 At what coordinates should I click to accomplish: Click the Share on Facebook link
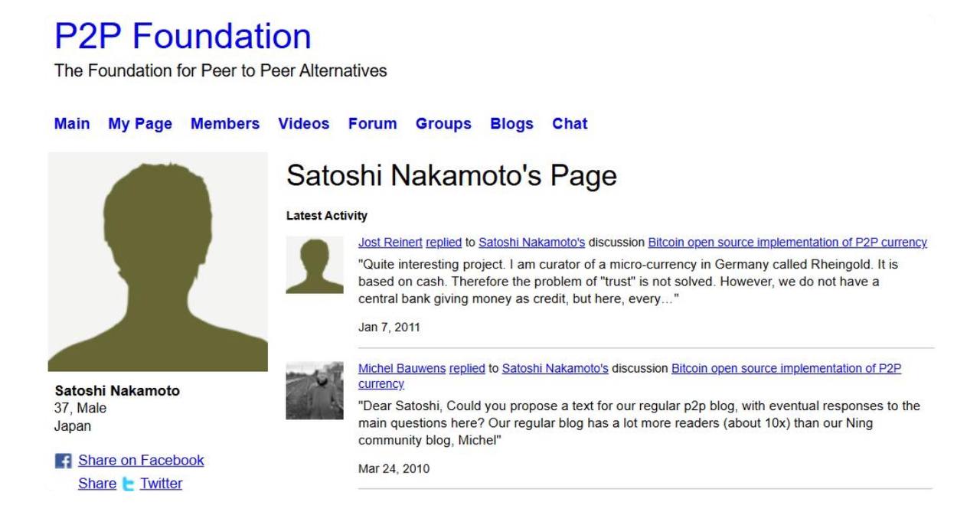pyautogui.click(x=141, y=461)
